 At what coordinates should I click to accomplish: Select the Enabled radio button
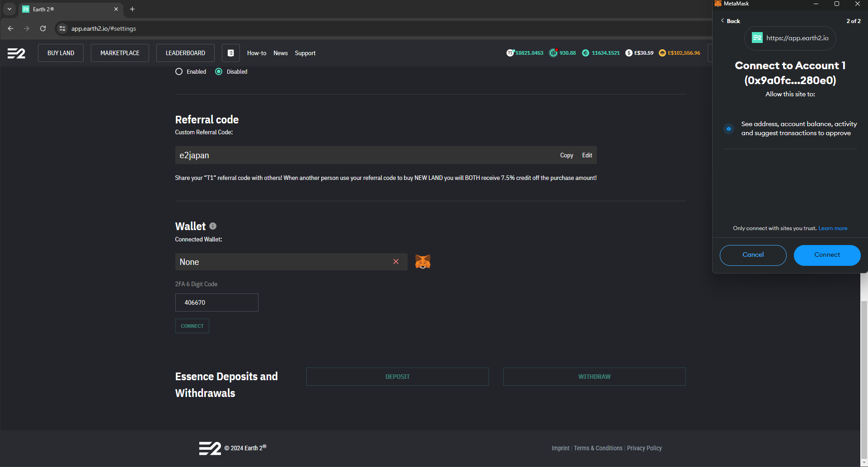(179, 71)
